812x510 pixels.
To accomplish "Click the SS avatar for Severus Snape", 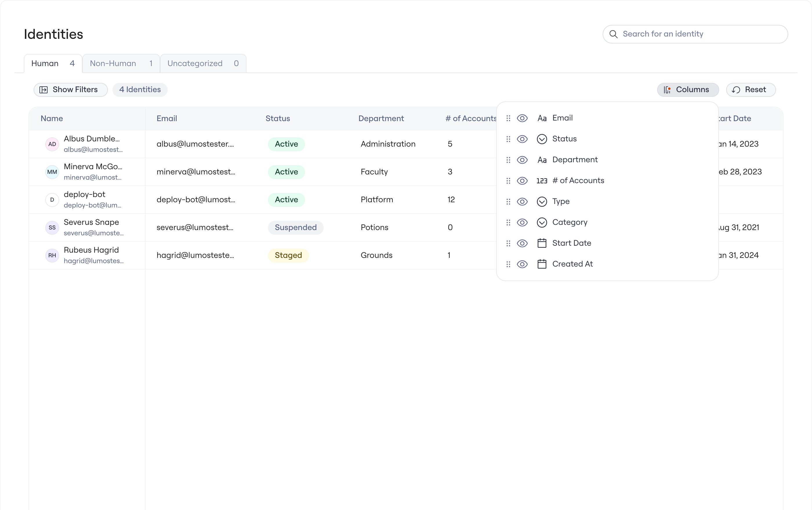I will pyautogui.click(x=52, y=228).
